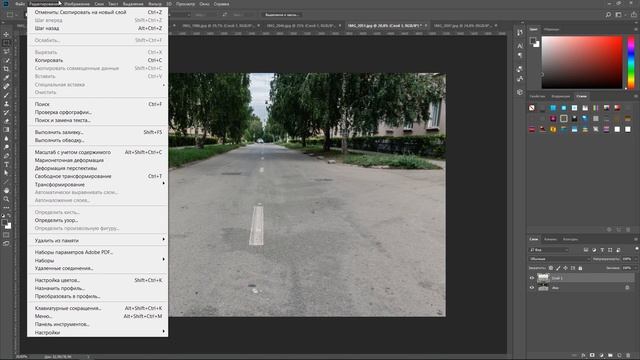
Task: Click the rainbow hue slider strip
Action: point(631,62)
